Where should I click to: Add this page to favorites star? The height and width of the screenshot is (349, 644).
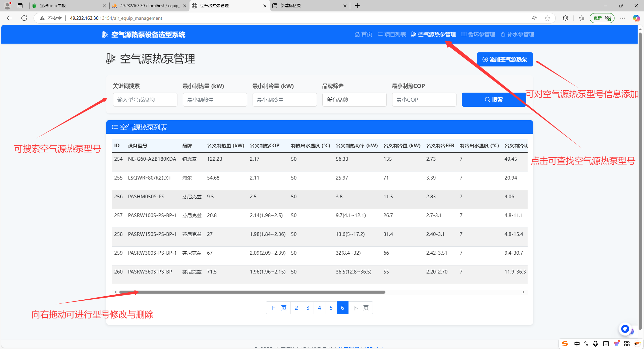tap(547, 18)
